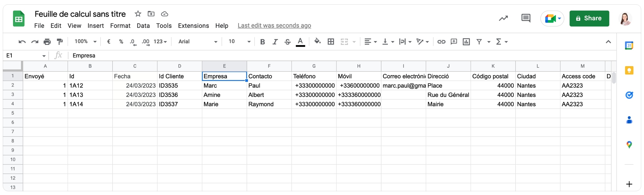Click the Name box showing E1
Screen dimensions: 644x195
tap(26, 56)
